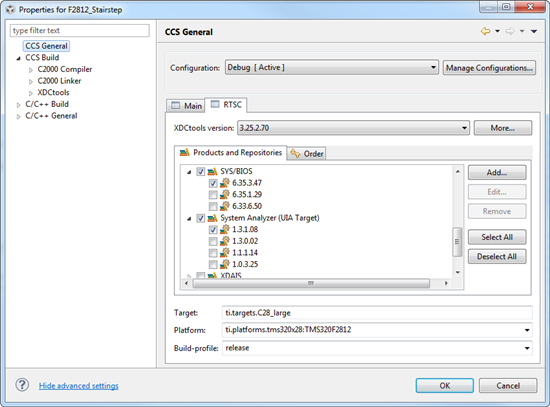Check UIA version 1.1.1.14
Viewport: 550px width, 407px height.
[213, 253]
